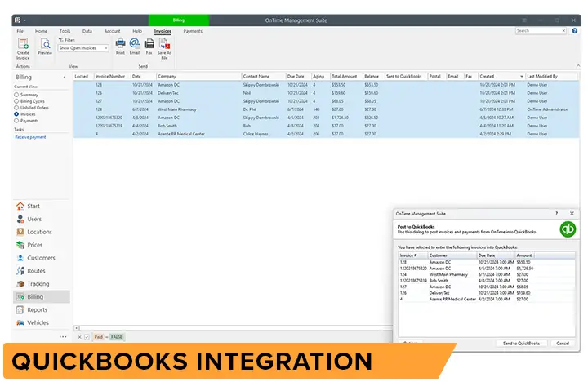The image size is (588, 382).
Task: Click the Receive payment link
Action: (30, 137)
